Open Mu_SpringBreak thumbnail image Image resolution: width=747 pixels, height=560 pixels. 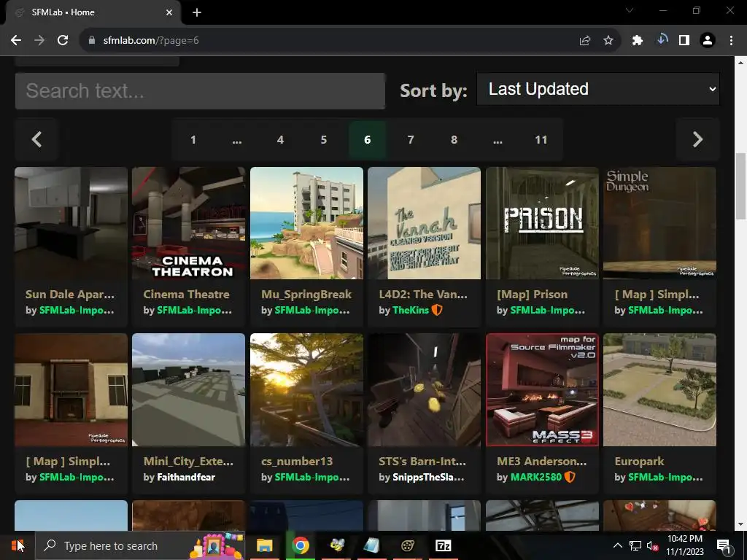click(306, 223)
